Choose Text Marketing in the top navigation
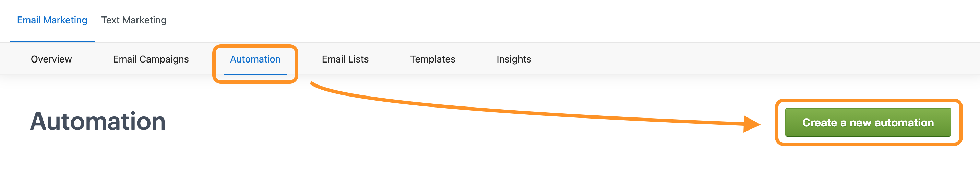The width and height of the screenshot is (980, 169). point(133,20)
